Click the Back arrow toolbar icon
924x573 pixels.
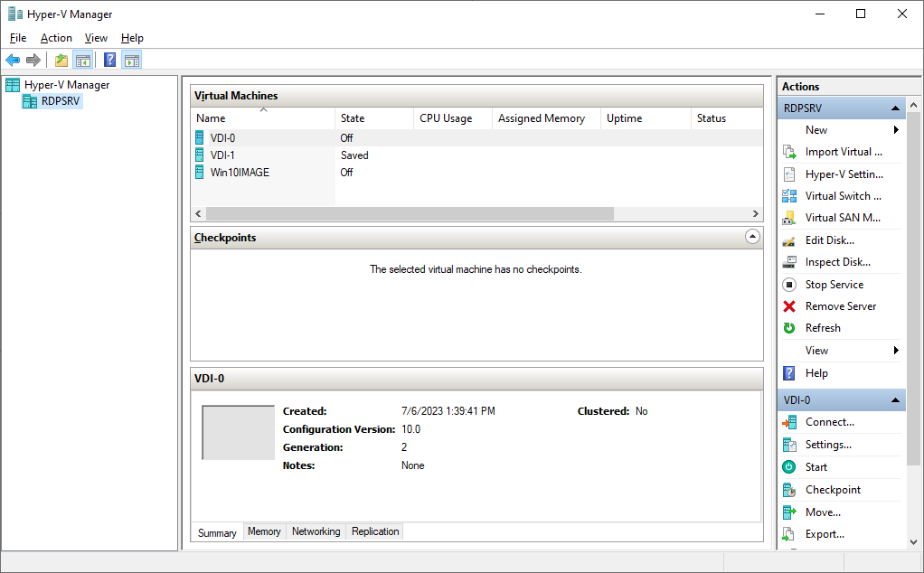13,60
